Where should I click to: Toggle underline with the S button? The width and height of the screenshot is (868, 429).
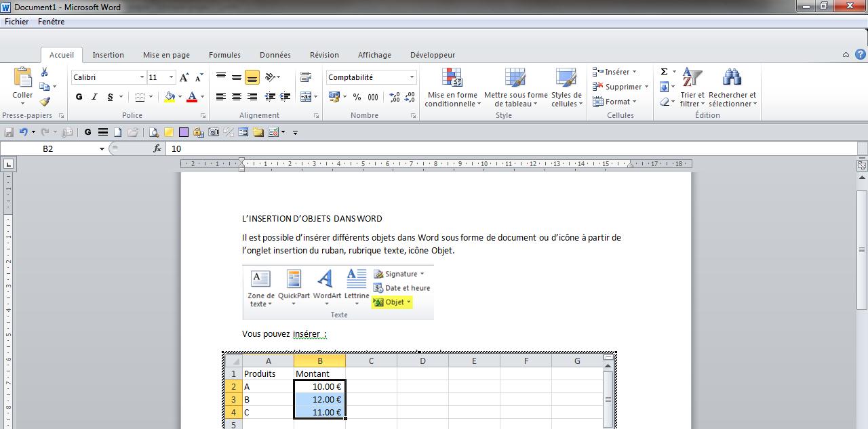point(111,97)
